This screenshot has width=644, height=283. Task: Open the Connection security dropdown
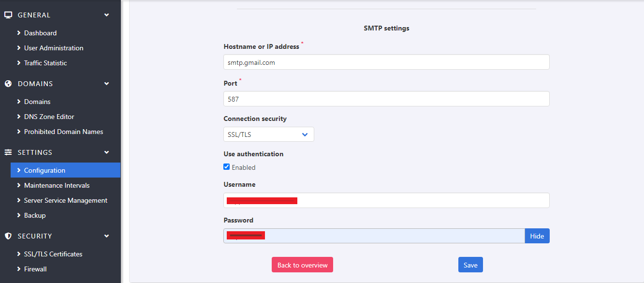(268, 134)
